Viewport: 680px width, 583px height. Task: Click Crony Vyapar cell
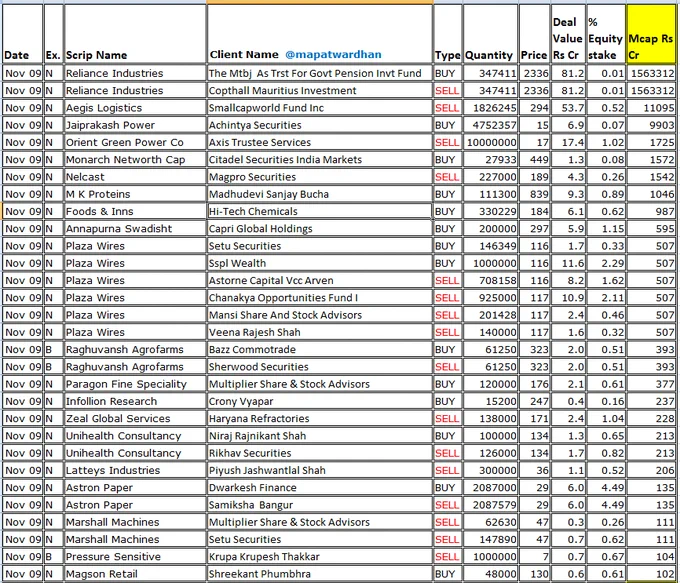coord(320,401)
